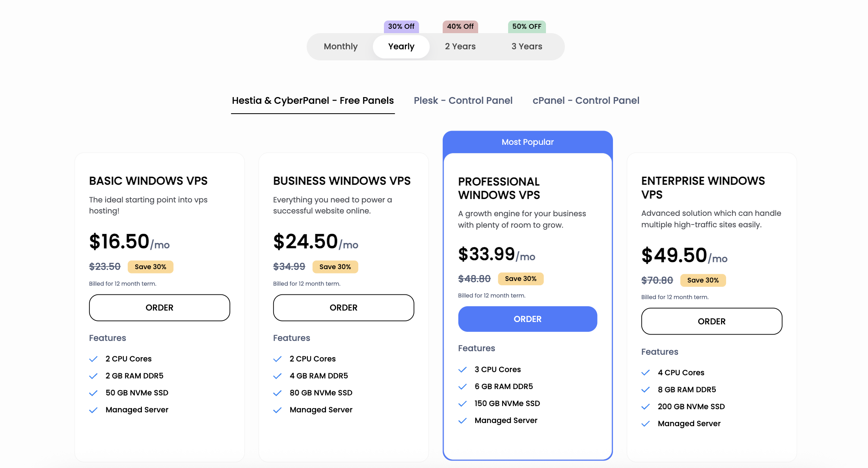Click the 40% Off discount badge

point(460,26)
